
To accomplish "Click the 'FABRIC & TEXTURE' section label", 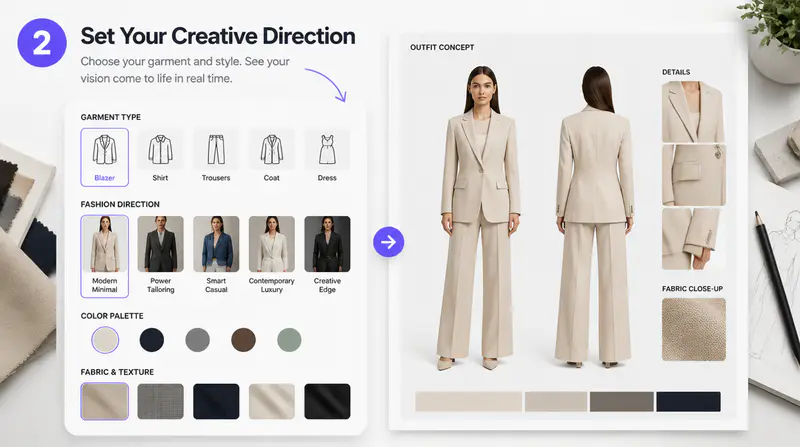I will (117, 372).
